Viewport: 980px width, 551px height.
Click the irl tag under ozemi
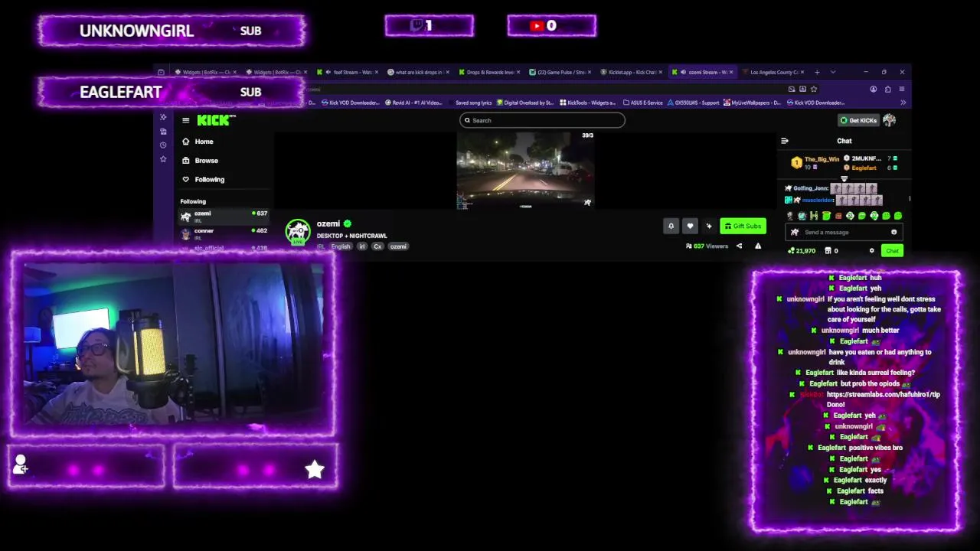[362, 246]
